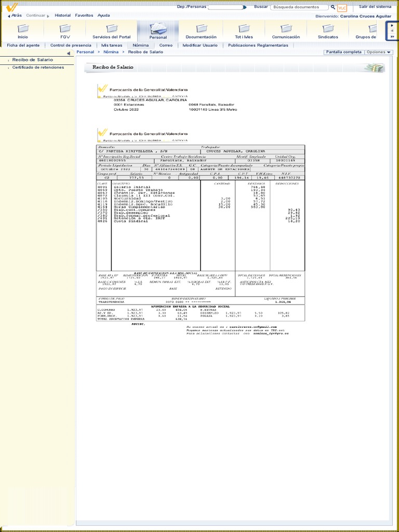Viewport: 399px width, 532px height.
Task: Click the 'TRANSFERENCIA' payment method text
Action: 111,302
